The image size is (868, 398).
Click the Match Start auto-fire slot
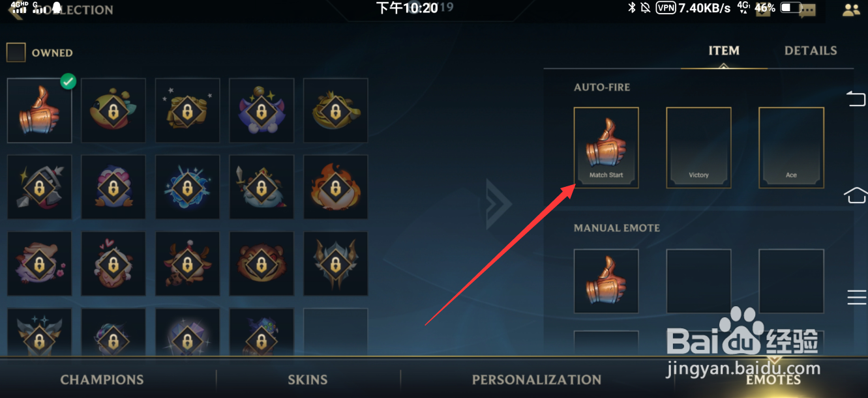(606, 148)
